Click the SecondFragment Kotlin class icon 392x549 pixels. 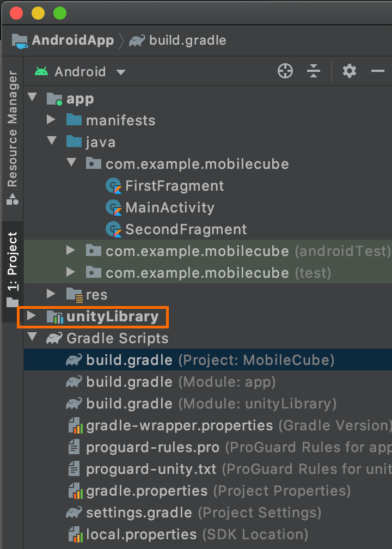pyautogui.click(x=113, y=229)
